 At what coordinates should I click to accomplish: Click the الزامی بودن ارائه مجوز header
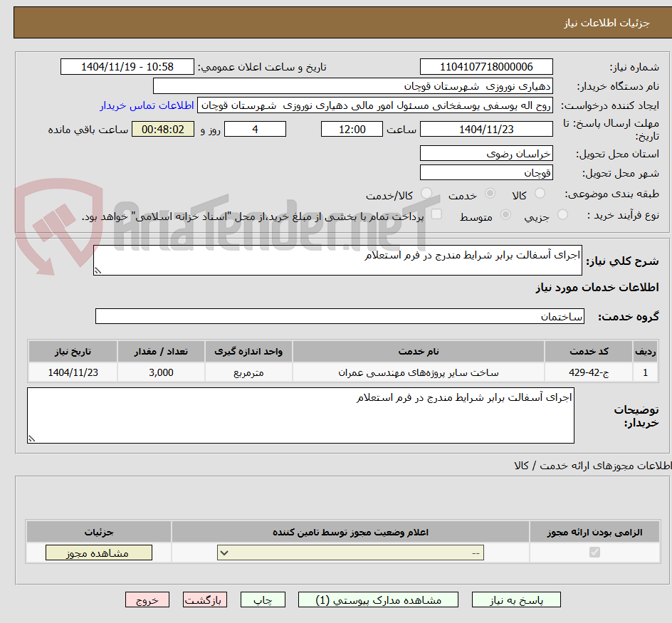(x=594, y=532)
